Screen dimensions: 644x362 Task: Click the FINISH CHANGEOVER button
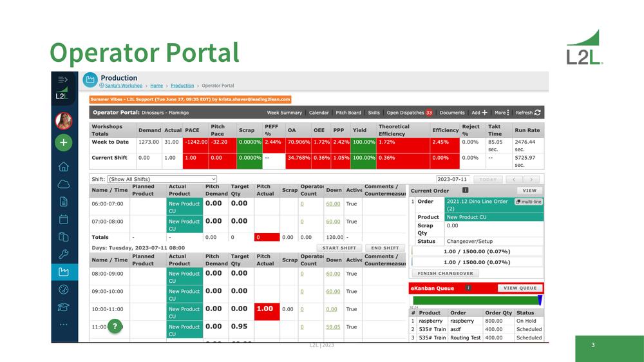(445, 273)
